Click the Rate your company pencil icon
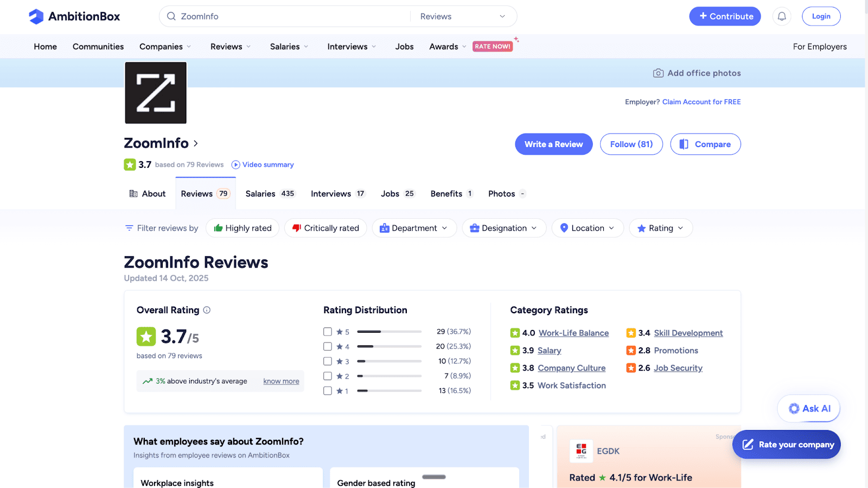The width and height of the screenshot is (868, 488). (x=748, y=445)
